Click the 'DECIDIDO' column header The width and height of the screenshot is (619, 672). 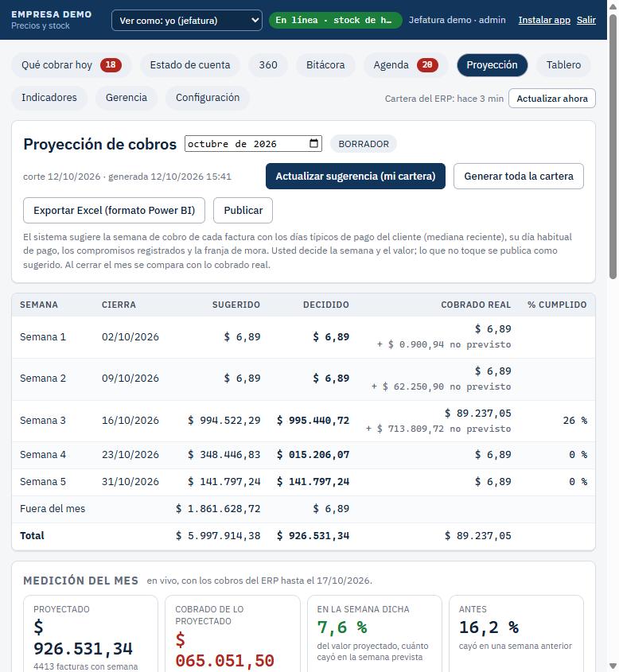tap(326, 305)
